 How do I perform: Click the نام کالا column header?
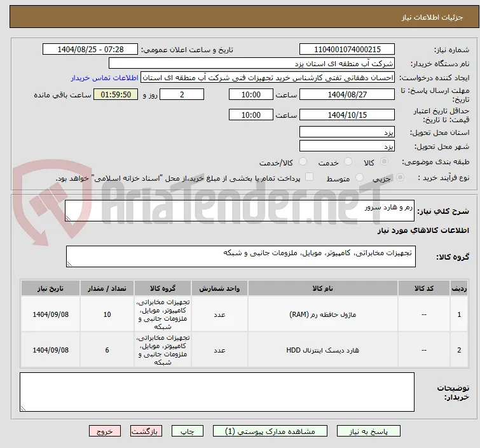pos(323,288)
